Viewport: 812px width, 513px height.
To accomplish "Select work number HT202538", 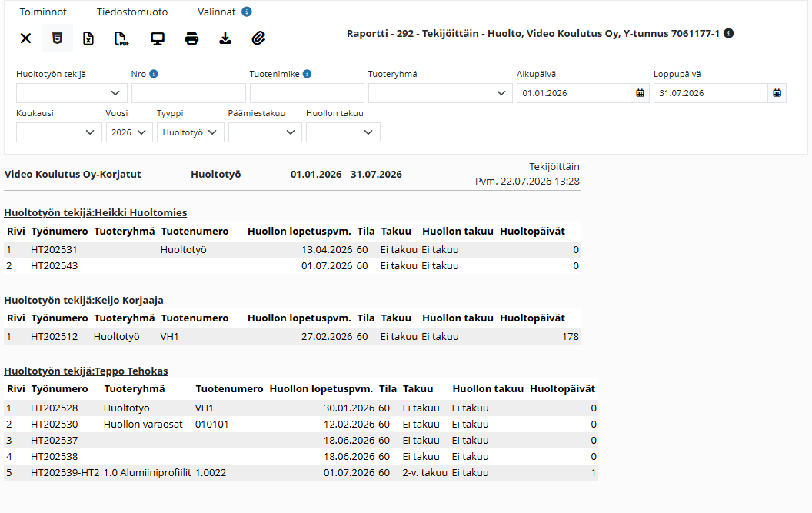I will pyautogui.click(x=54, y=457).
